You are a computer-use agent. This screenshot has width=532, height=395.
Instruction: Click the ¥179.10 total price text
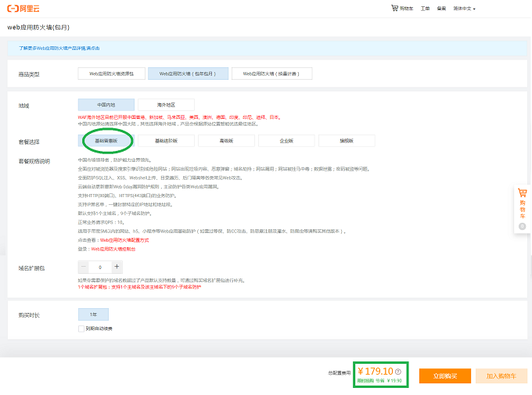click(x=376, y=372)
